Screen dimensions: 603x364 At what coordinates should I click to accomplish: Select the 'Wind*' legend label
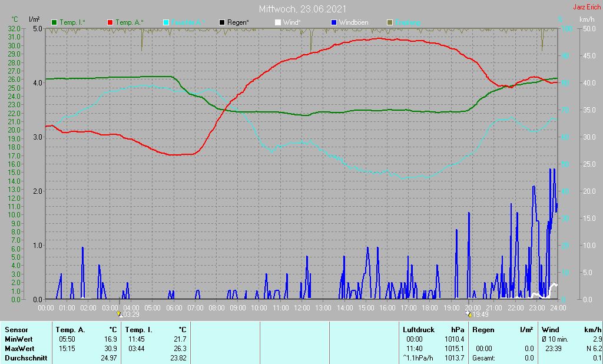[x=292, y=22]
